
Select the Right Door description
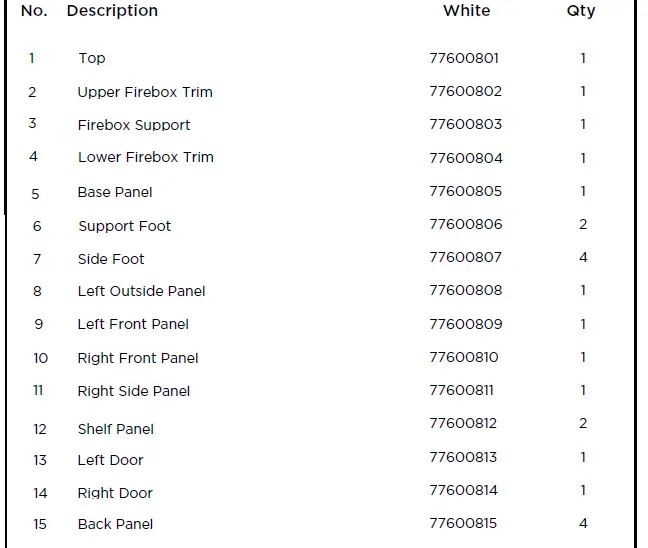115,493
